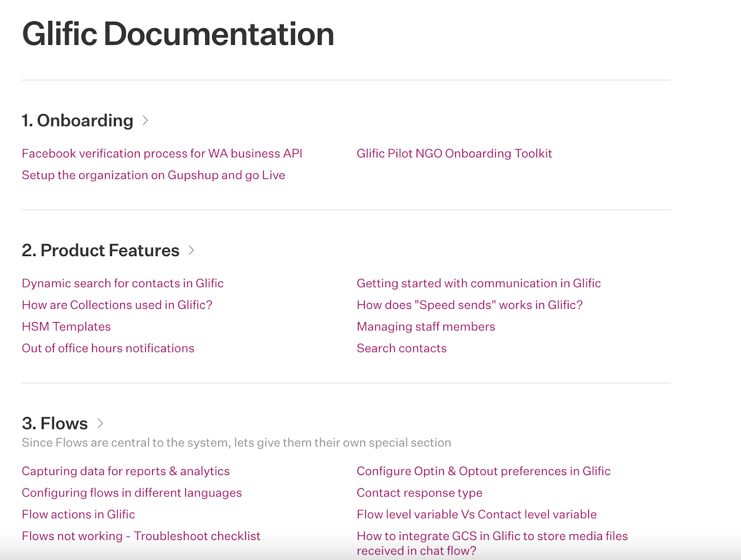This screenshot has width=741, height=560.
Task: Open the HSM Templates article
Action: 66,327
